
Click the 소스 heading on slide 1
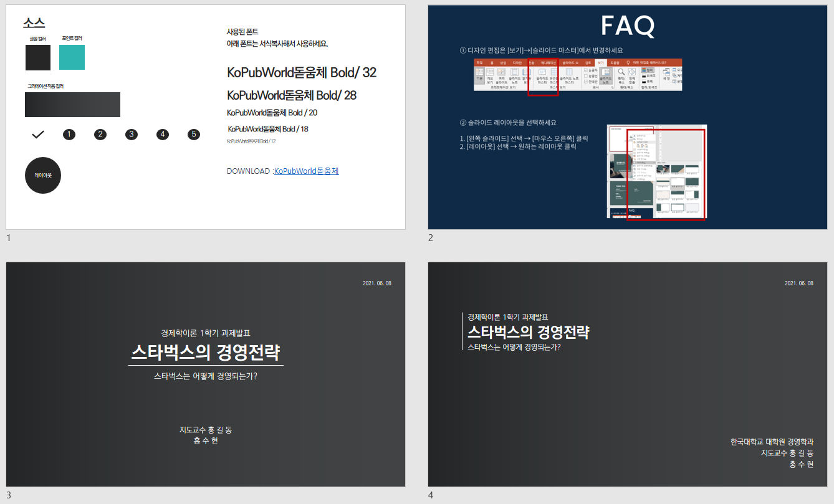pyautogui.click(x=34, y=23)
